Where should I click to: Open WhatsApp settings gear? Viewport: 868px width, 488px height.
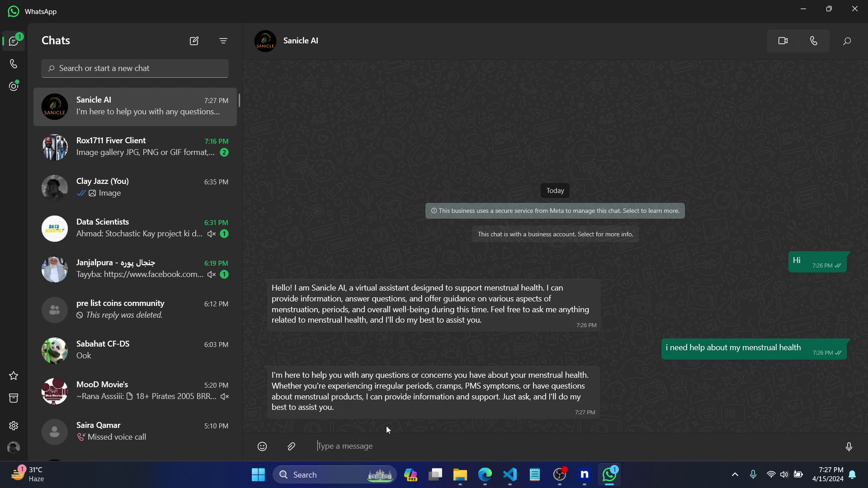point(14,426)
